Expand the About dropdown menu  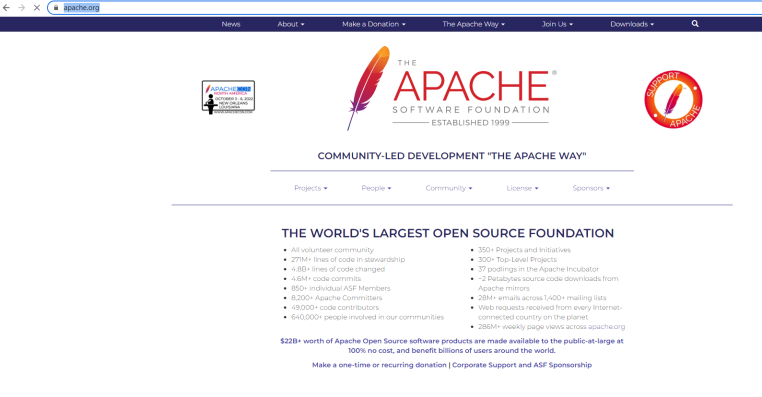point(291,24)
